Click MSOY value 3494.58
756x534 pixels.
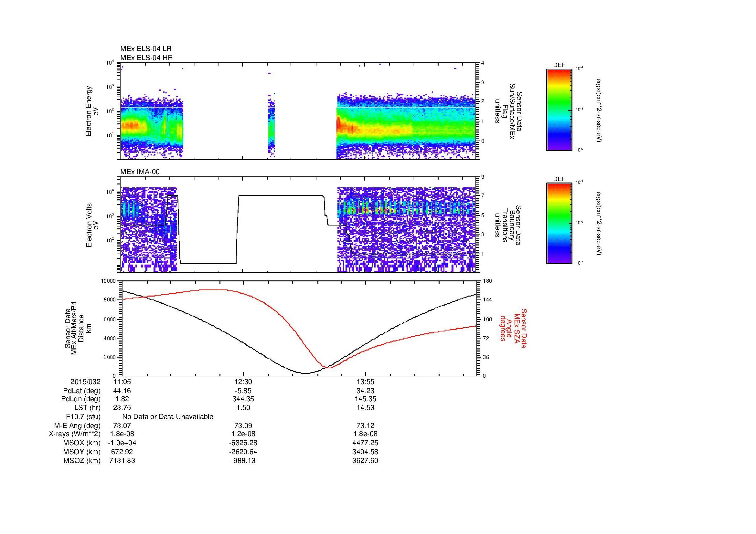pyautogui.click(x=365, y=452)
